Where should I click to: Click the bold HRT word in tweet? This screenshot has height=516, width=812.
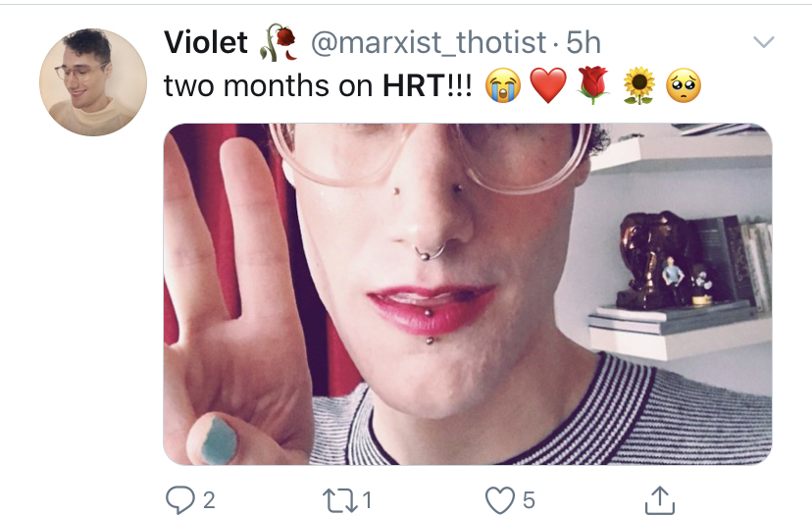point(414,85)
